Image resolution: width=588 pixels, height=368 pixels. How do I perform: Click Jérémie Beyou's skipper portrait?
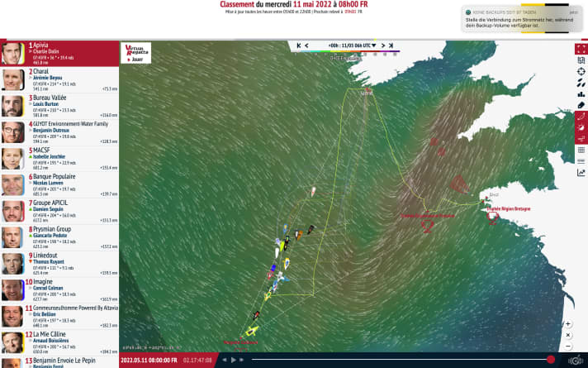pos(13,79)
